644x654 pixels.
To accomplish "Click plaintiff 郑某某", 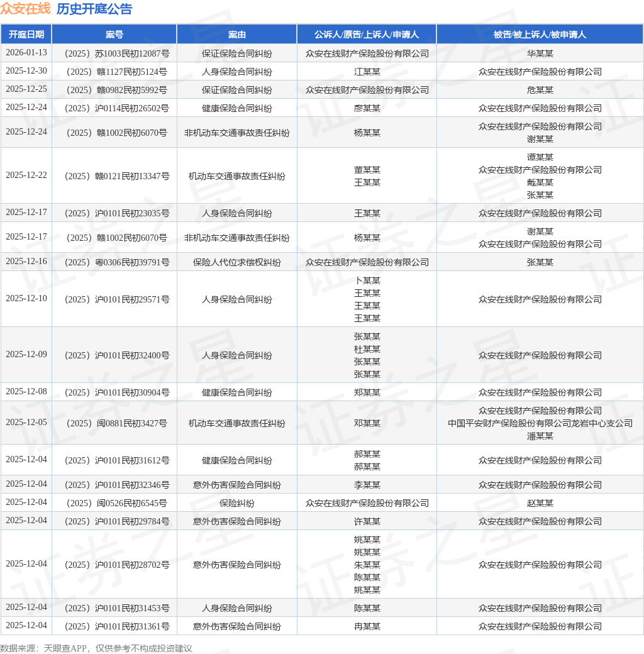I will pyautogui.click(x=367, y=392).
